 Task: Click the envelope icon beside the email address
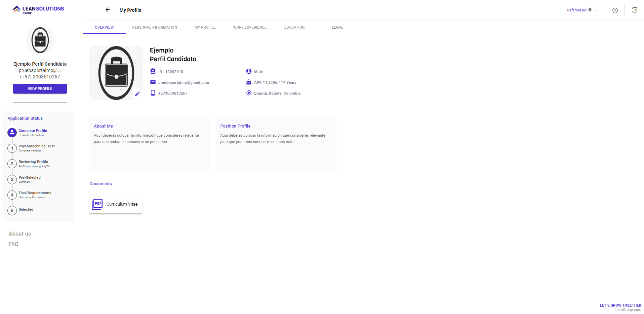point(153,82)
